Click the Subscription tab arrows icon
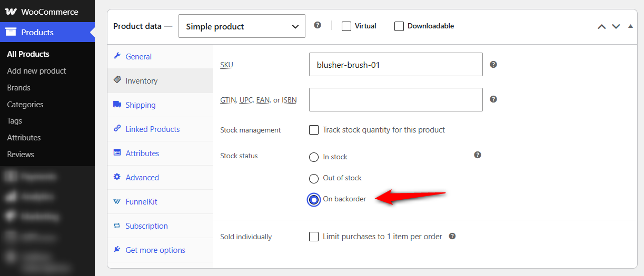The height and width of the screenshot is (276, 644). click(117, 226)
